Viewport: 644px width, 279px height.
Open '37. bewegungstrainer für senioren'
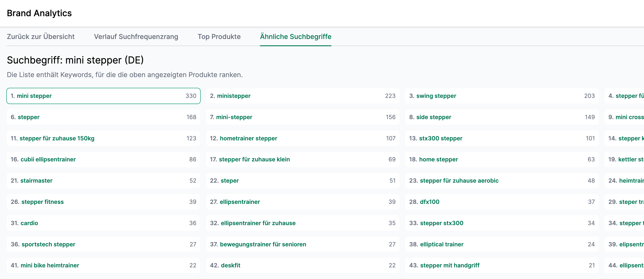tap(303, 244)
